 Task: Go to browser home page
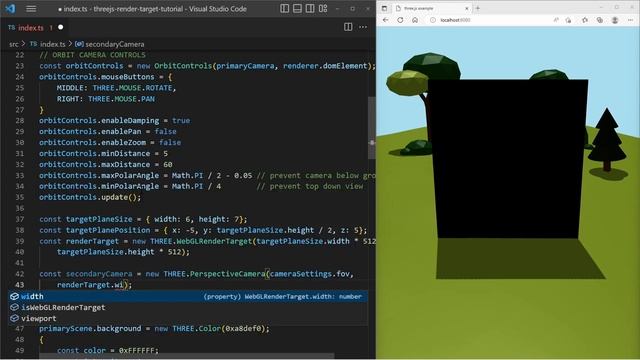click(x=415, y=20)
